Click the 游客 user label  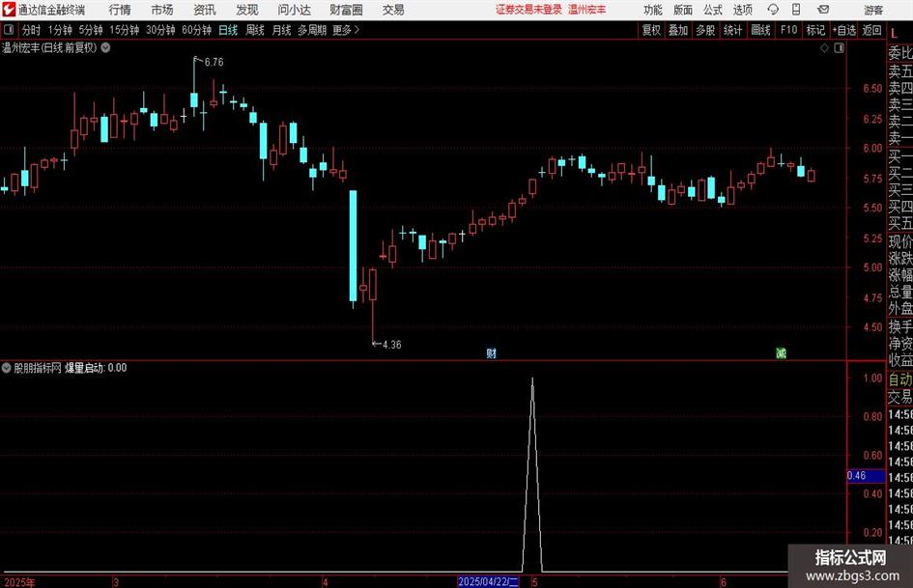click(x=873, y=10)
